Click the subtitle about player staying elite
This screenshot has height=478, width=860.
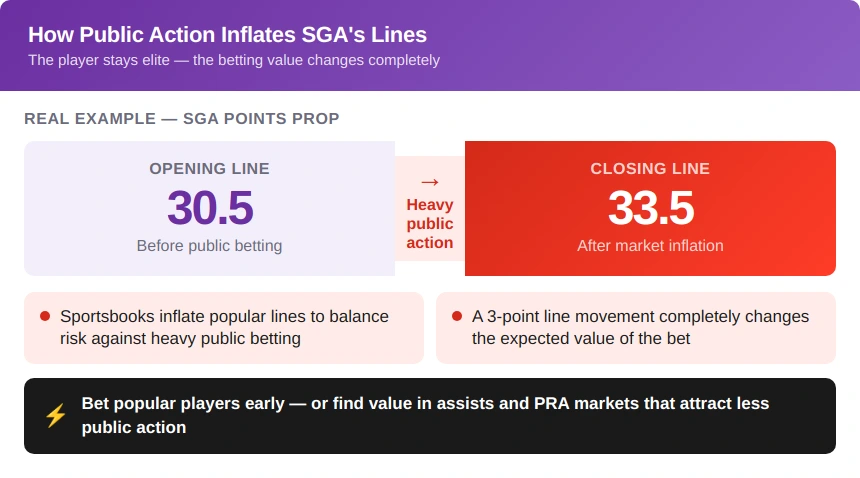pyautogui.click(x=234, y=60)
